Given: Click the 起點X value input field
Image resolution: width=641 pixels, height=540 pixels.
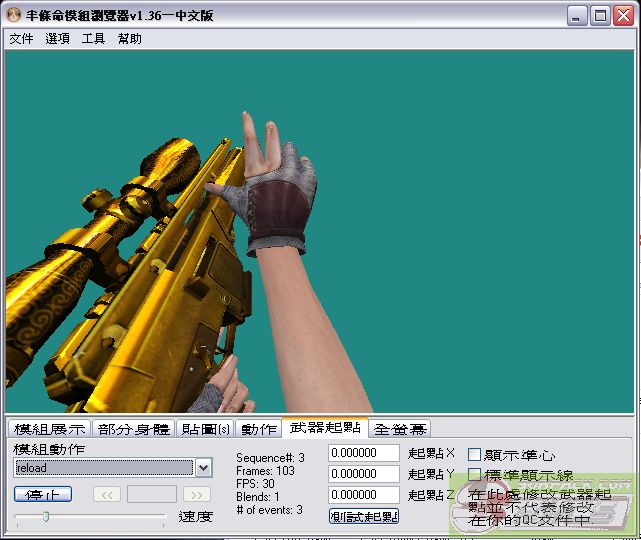Looking at the screenshot, I should pos(364,453).
